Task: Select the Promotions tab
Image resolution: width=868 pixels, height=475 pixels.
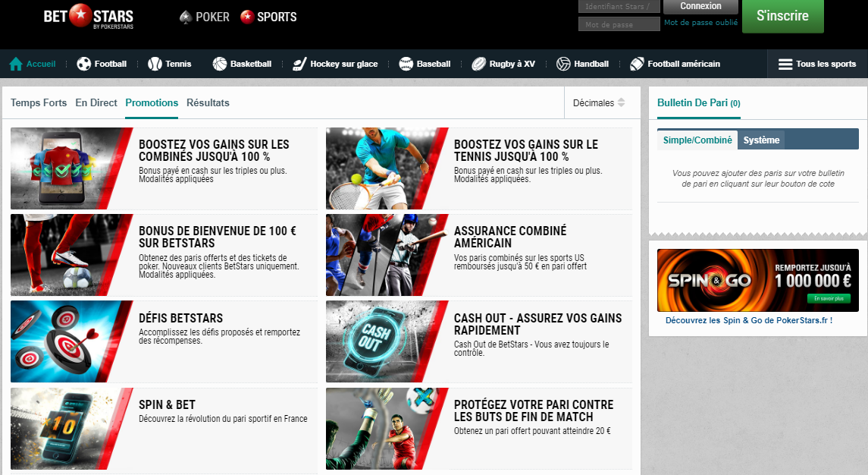Action: 152,102
